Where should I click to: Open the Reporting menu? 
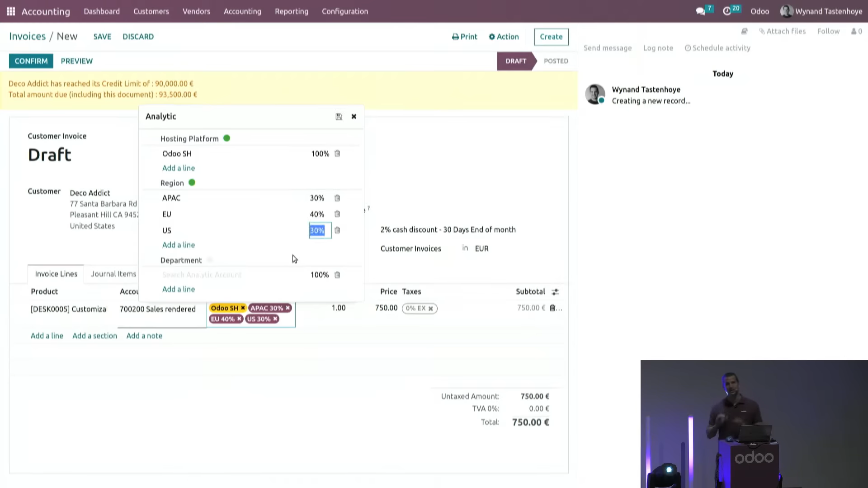pos(292,11)
